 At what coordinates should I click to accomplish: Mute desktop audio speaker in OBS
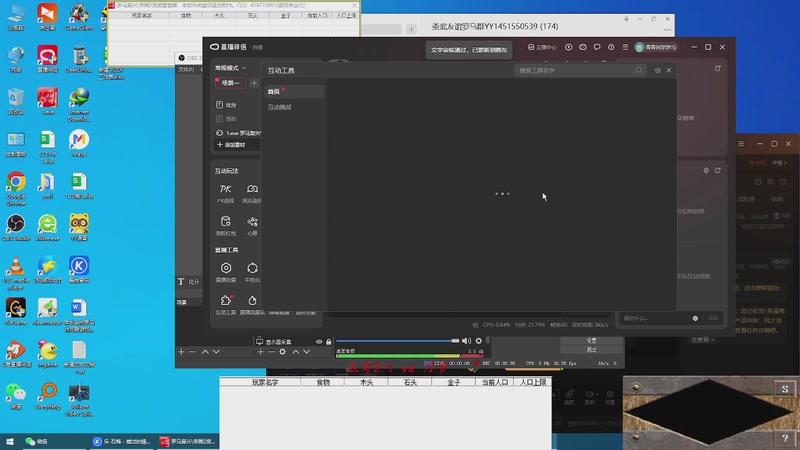(466, 341)
